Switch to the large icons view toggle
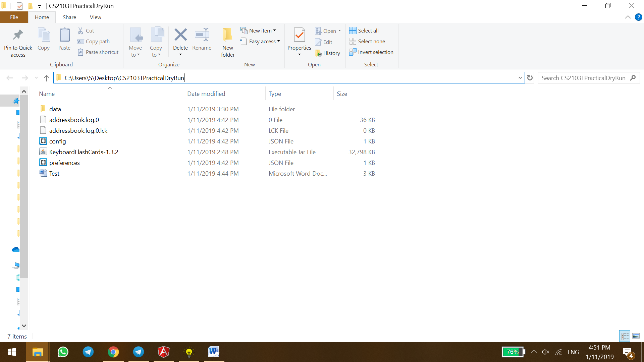 636,336
